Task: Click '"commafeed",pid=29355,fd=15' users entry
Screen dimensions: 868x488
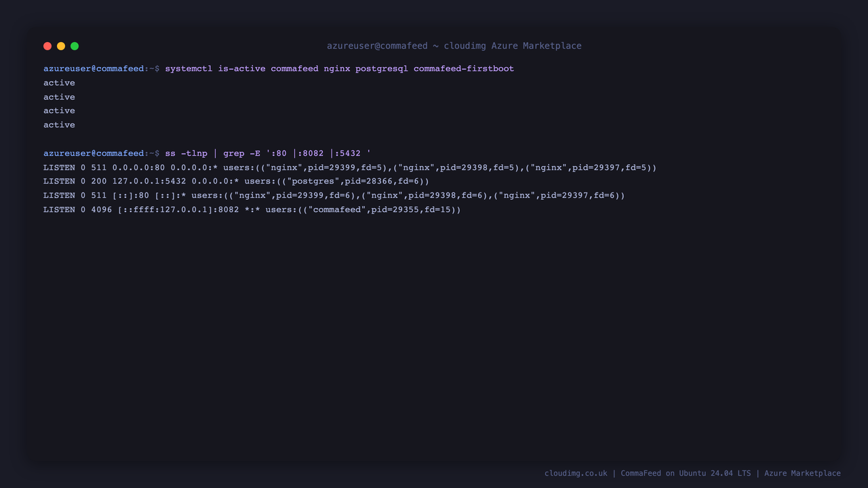Action: [x=379, y=209]
